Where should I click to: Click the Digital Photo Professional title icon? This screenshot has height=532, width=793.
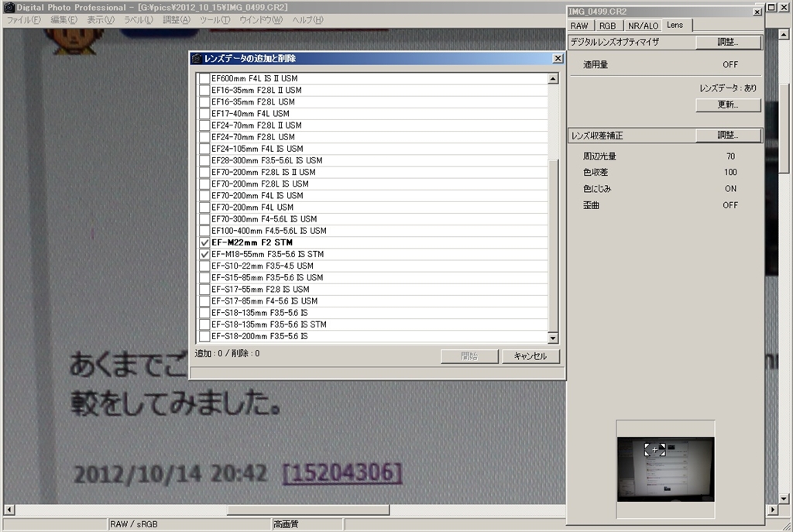coord(9,7)
